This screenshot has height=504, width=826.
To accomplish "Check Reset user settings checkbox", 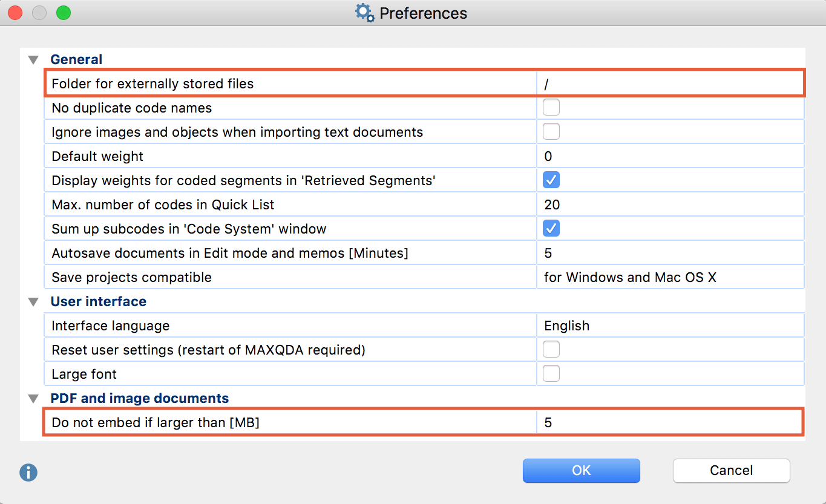I will point(551,350).
